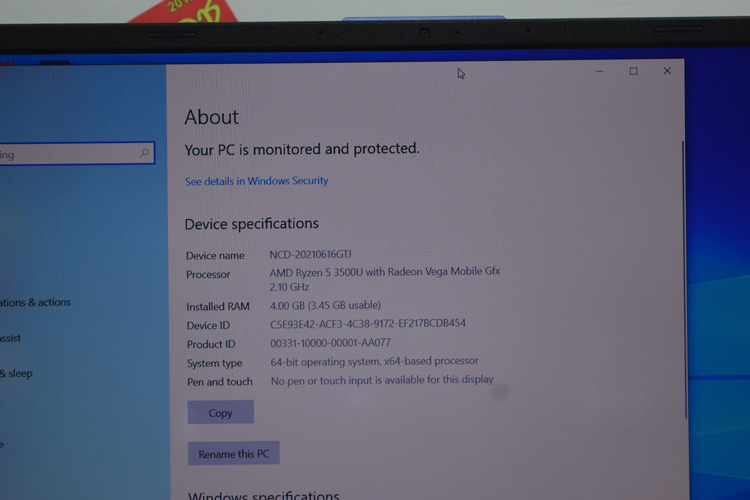This screenshot has height=500, width=750.
Task: Open the Focus assist sidebar item
Action: tap(10, 338)
